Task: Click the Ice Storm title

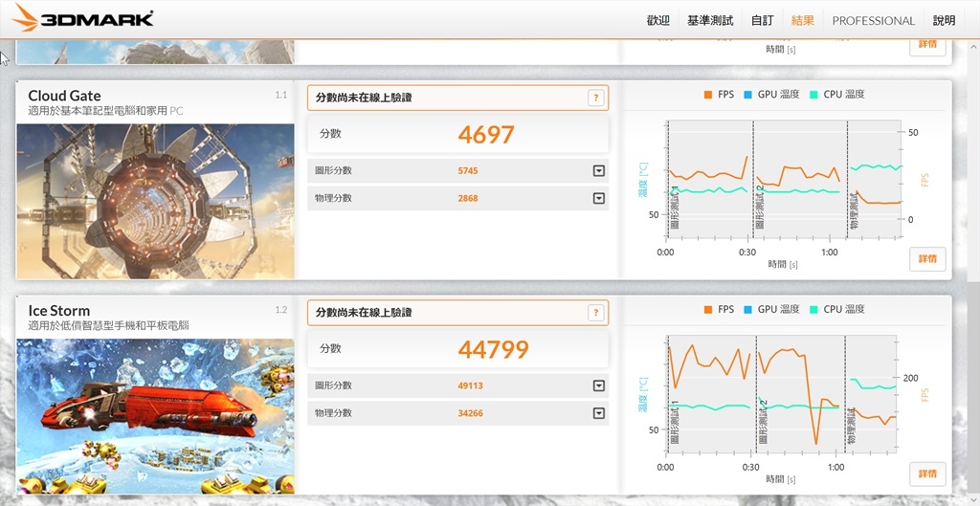Action: [58, 311]
